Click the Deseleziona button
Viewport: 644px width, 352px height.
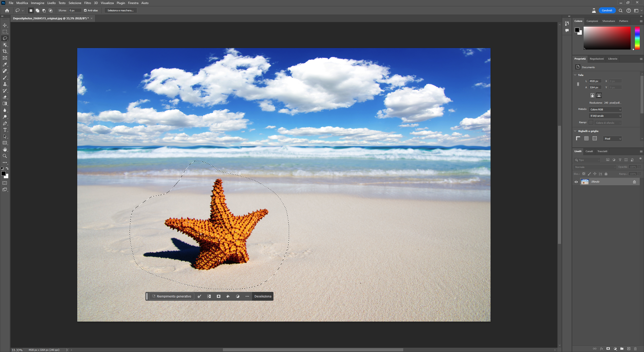[x=263, y=296]
